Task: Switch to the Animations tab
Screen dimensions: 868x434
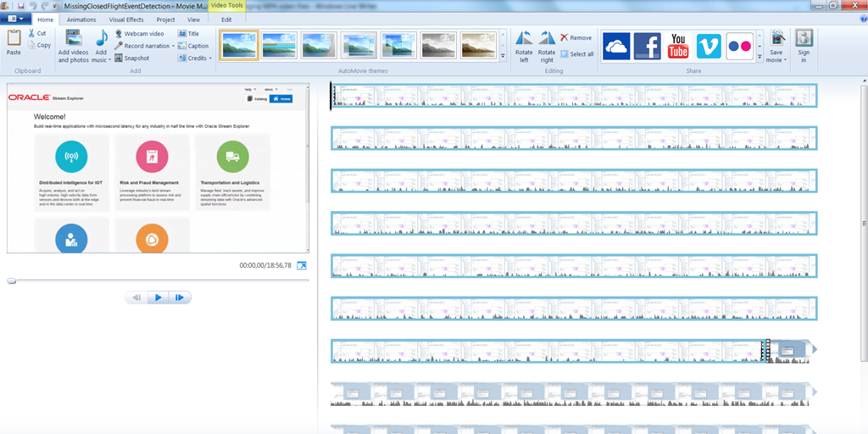Action: coord(81,19)
